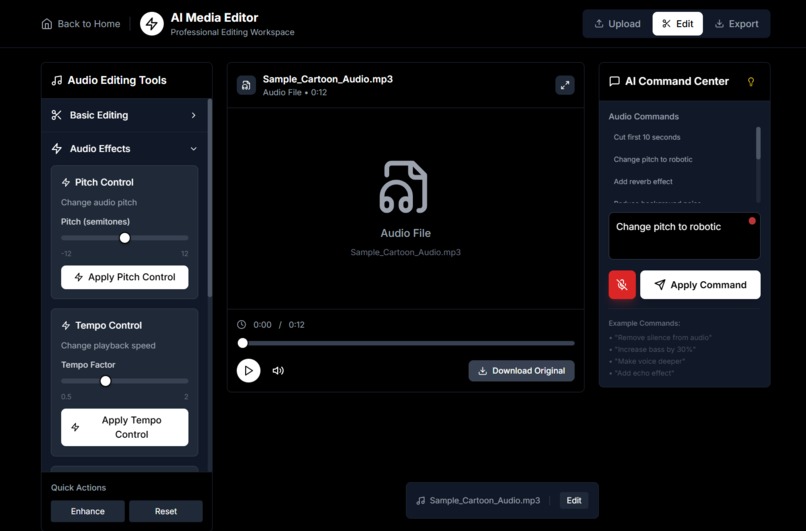Click the music note icon in bottom file bar
This screenshot has width=806, height=531.
tap(420, 501)
